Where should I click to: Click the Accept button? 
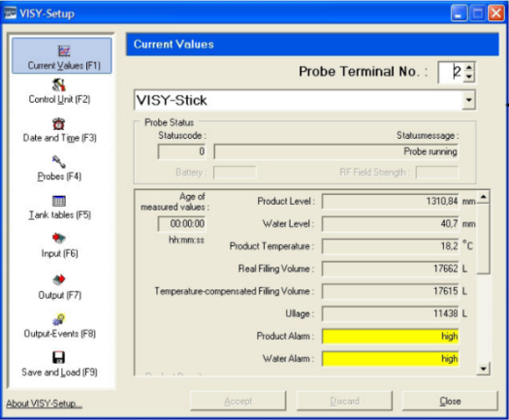click(238, 402)
